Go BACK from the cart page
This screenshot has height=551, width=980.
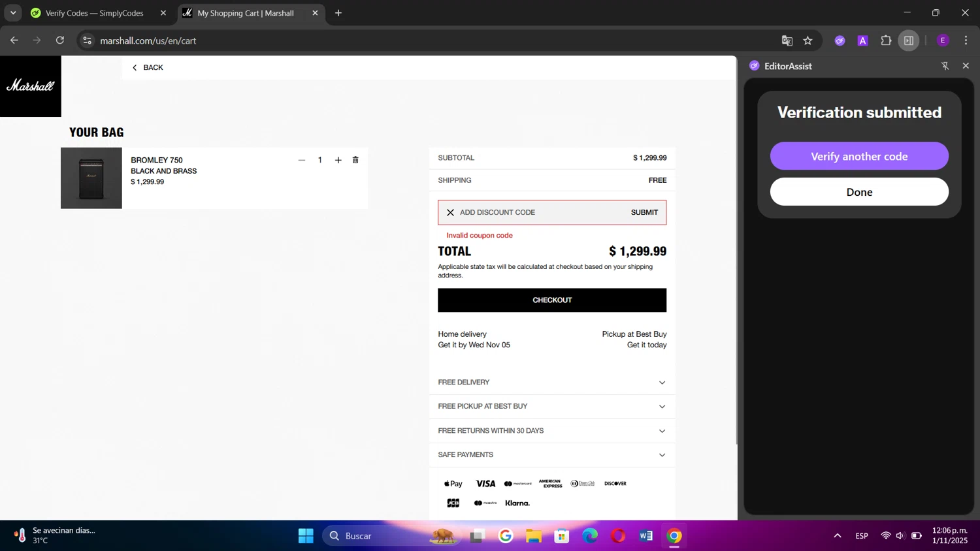coord(148,67)
